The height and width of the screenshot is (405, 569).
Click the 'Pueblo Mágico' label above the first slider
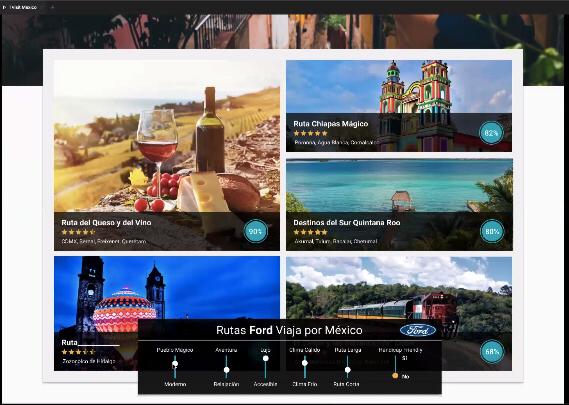[175, 350]
